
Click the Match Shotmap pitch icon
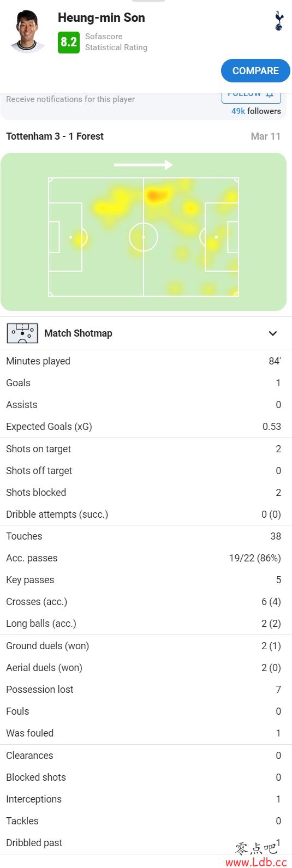[x=22, y=333]
